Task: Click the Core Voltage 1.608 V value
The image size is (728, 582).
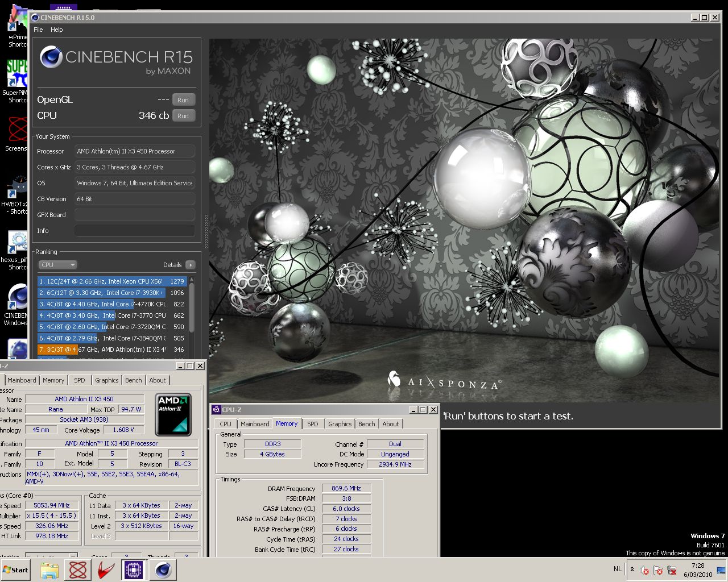Action: (x=123, y=430)
